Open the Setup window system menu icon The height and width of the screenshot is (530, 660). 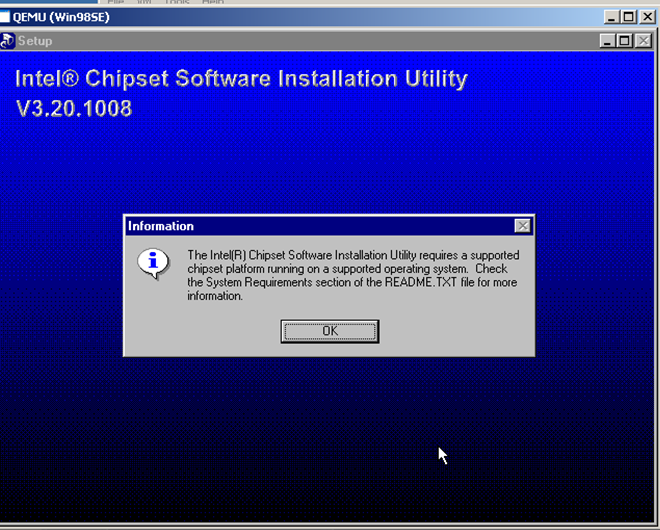pyautogui.click(x=8, y=41)
